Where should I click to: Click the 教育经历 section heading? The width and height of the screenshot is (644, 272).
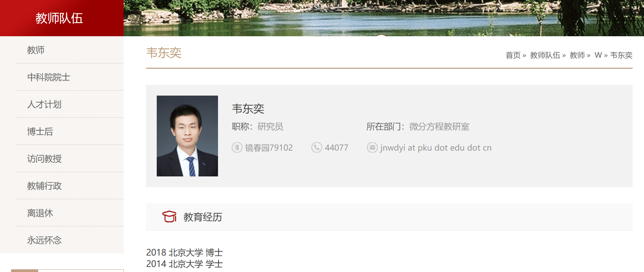pos(203,217)
